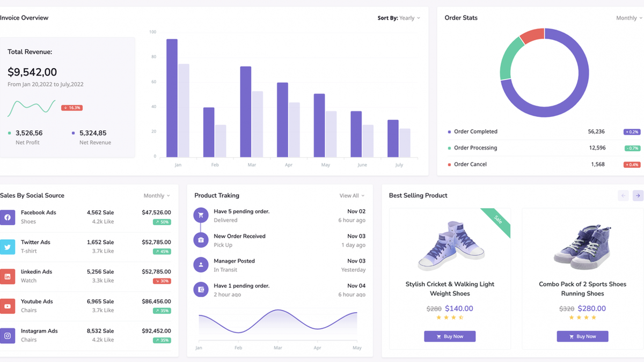Select the person icon beside Manager Posted

[201, 265]
